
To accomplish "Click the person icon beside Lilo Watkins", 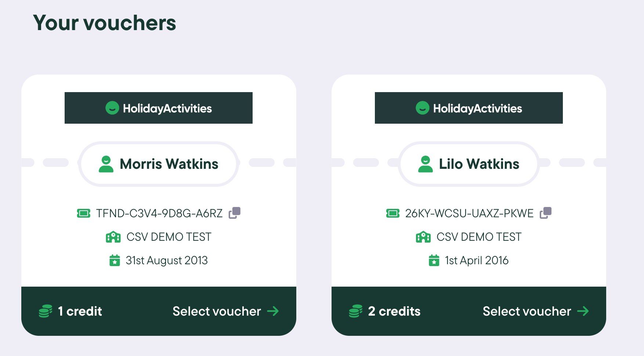I will 426,164.
